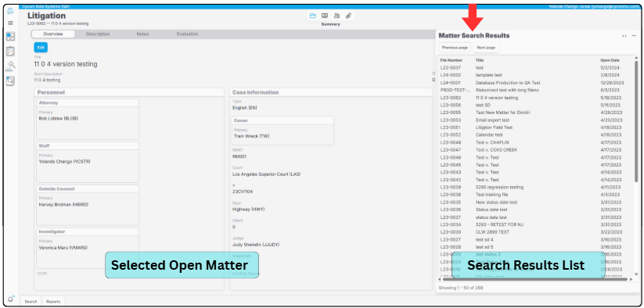Select the test sd 4 row
Screen dimensions: 644x308
coord(536,239)
